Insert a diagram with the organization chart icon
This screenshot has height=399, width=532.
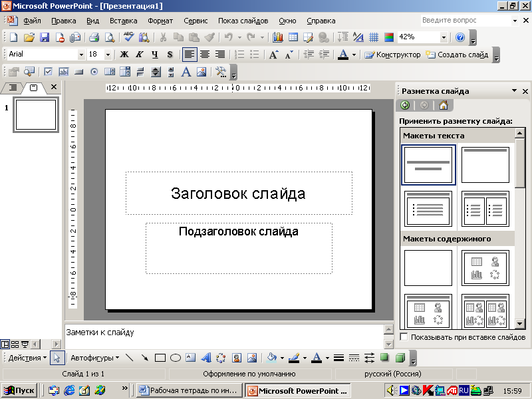click(x=221, y=358)
